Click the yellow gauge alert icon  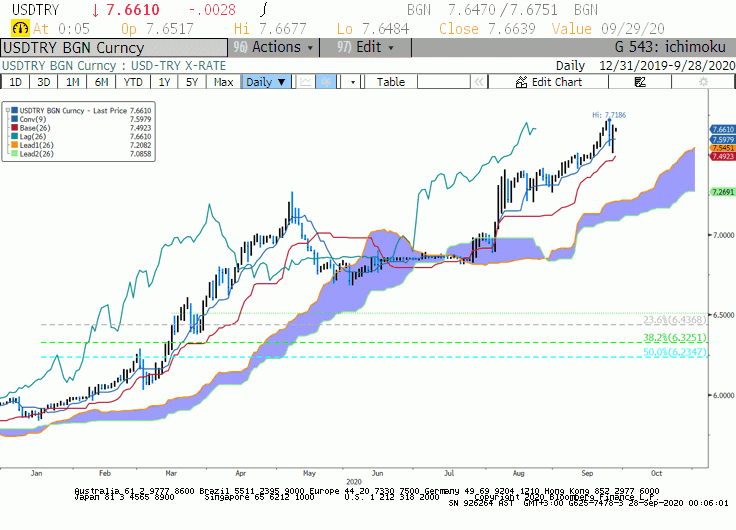20,29
